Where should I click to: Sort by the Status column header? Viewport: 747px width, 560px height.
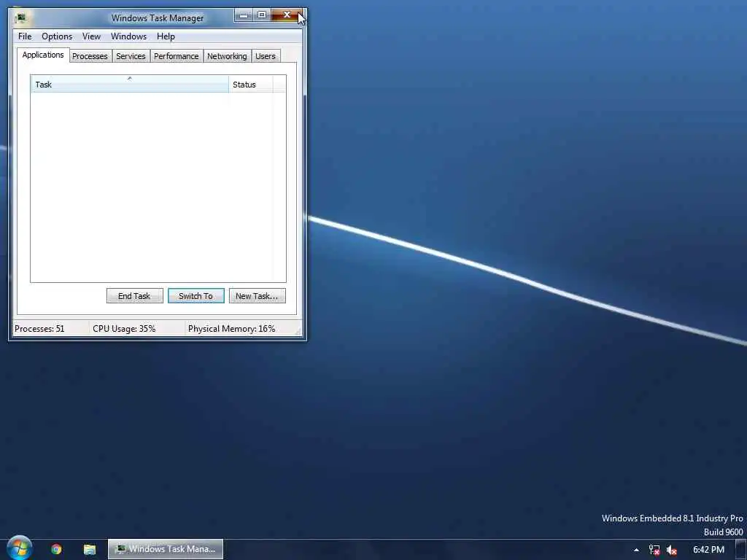click(x=251, y=85)
